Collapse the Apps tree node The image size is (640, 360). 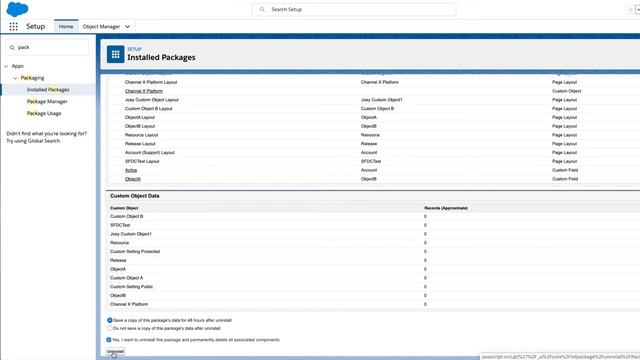[6, 66]
